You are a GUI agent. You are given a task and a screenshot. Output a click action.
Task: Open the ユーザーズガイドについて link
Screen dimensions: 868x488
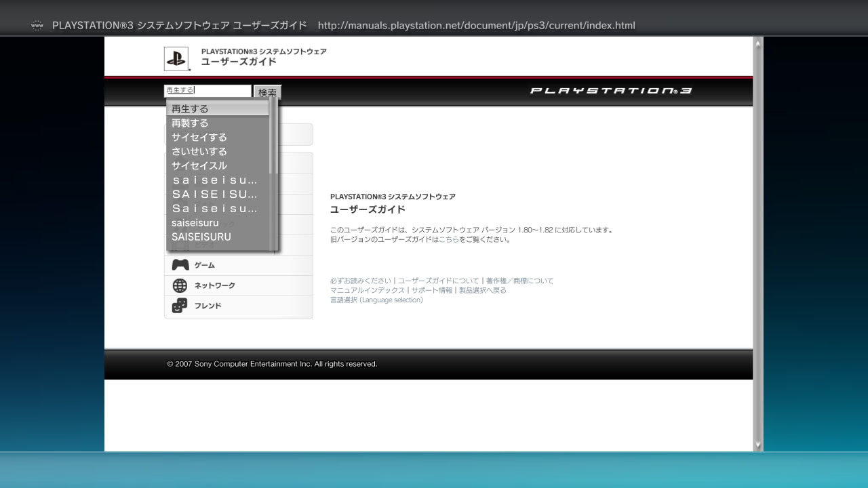coord(438,281)
